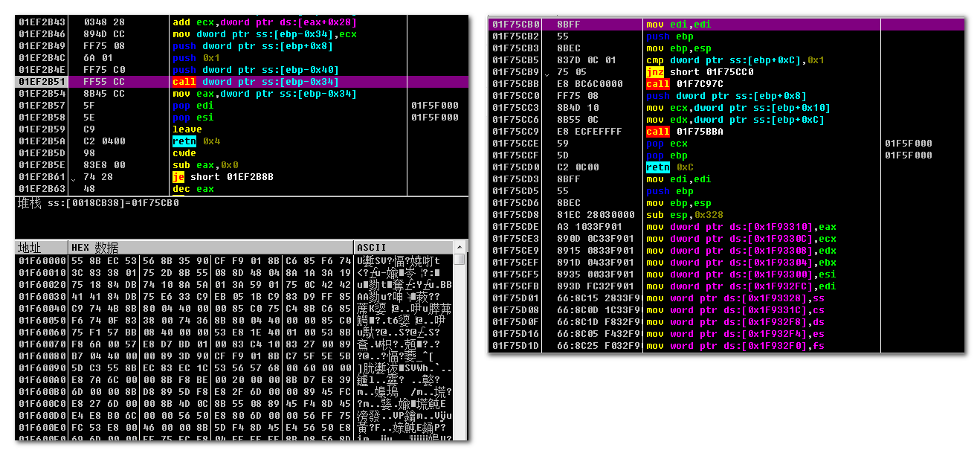The height and width of the screenshot is (456, 980).
Task: Click the HEX 数据 column header
Action: click(94, 247)
